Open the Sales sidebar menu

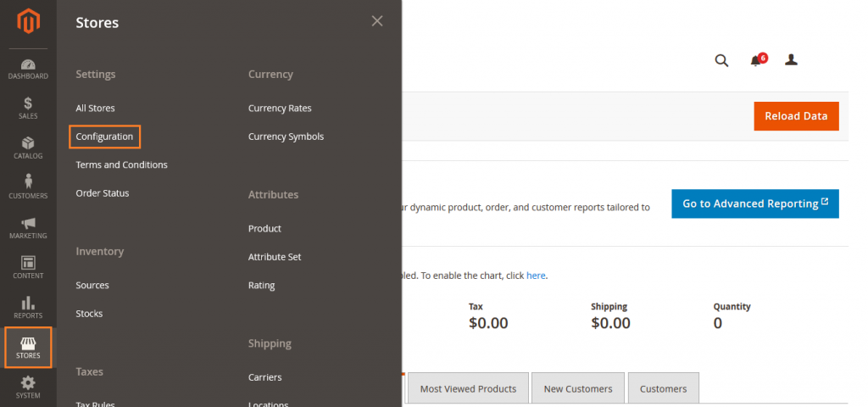tap(28, 109)
